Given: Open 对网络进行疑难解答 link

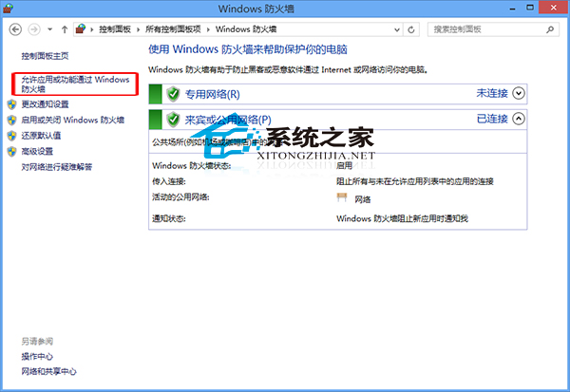Looking at the screenshot, I should coord(56,167).
